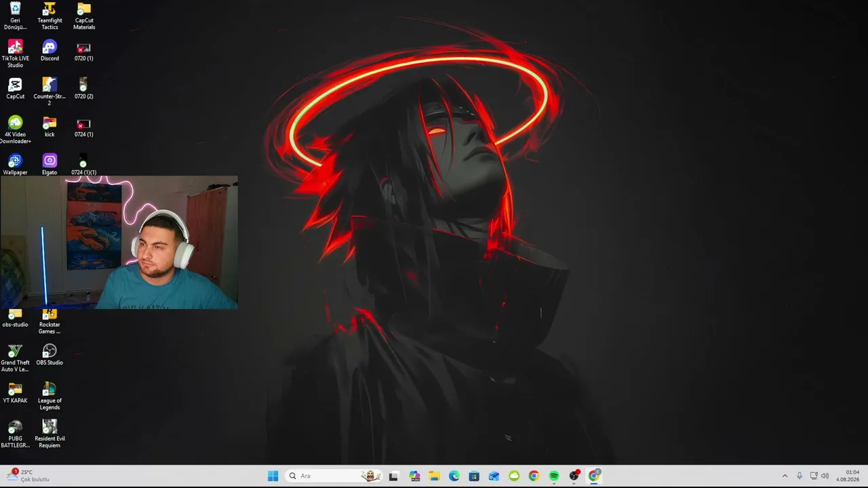Click the Ara search box on taskbar
Viewport: 868px width, 488px height.
click(x=334, y=476)
